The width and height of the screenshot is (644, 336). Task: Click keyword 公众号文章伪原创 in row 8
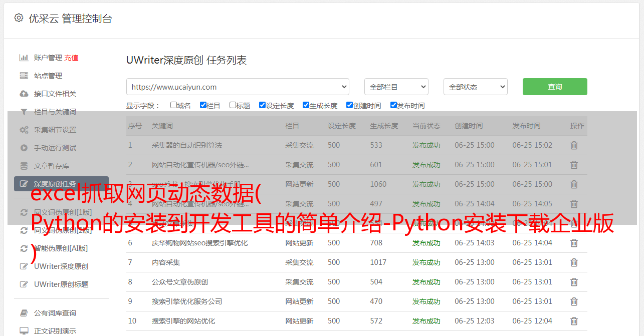click(x=180, y=282)
